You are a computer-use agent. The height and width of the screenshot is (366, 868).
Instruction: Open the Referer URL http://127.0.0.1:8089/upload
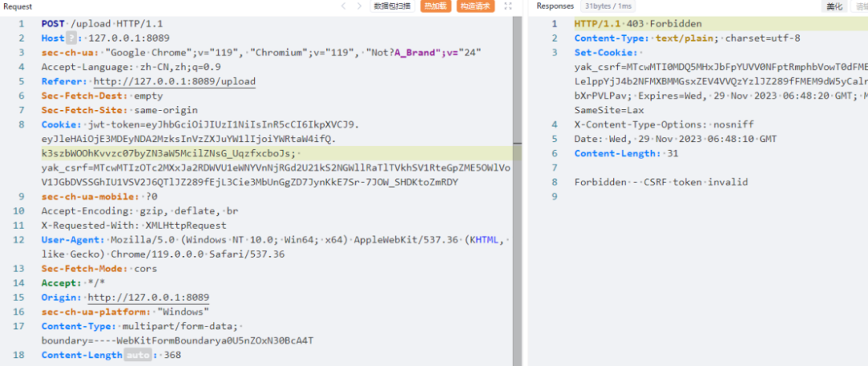(x=174, y=81)
